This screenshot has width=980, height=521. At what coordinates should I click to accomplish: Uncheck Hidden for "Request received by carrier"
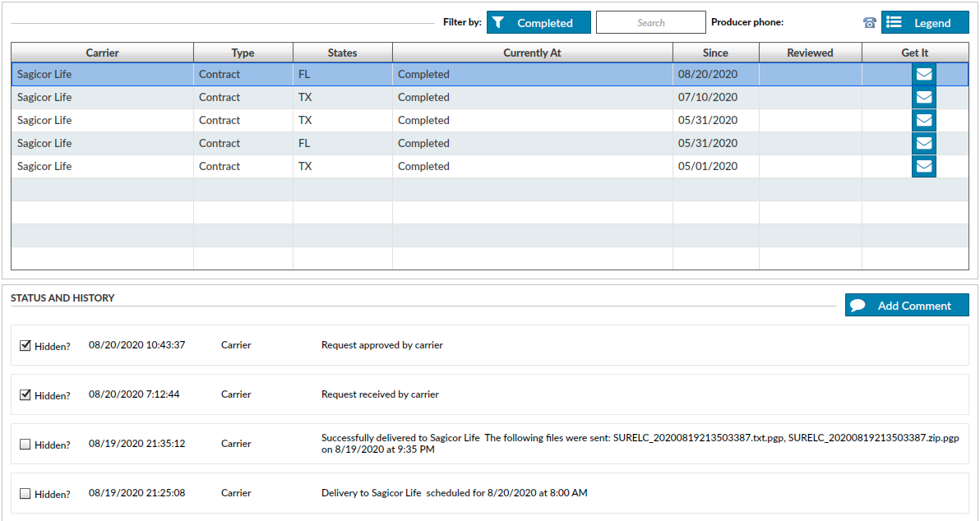coord(25,394)
